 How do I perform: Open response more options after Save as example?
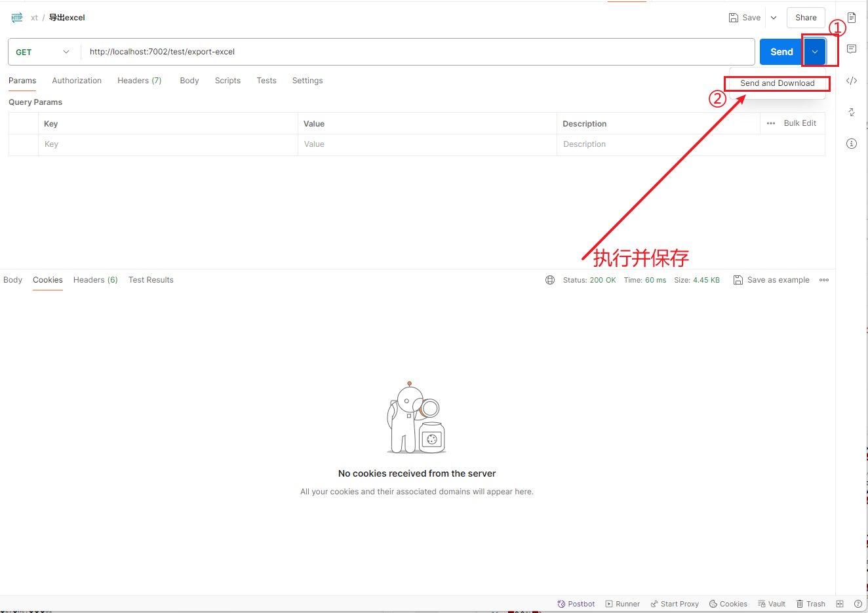coord(824,280)
